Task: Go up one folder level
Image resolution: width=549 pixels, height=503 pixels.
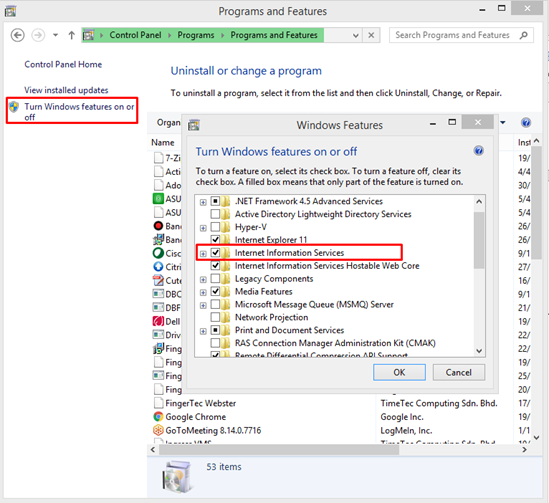Action: click(71, 35)
